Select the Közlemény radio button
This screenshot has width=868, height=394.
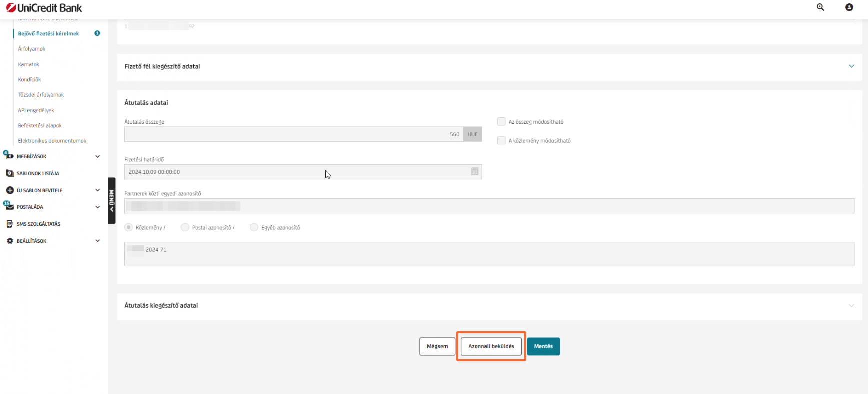(128, 227)
